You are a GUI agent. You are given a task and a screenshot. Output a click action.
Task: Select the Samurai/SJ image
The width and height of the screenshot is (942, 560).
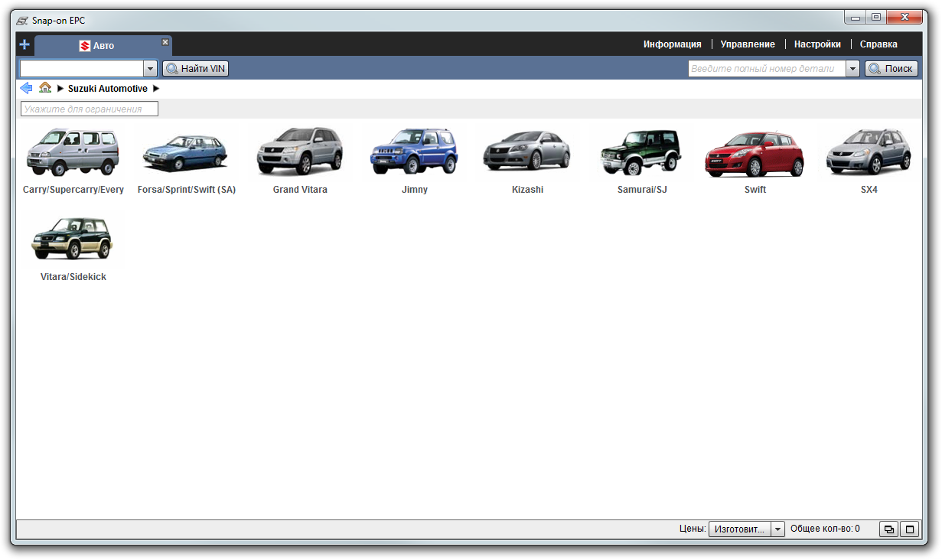[x=641, y=151]
